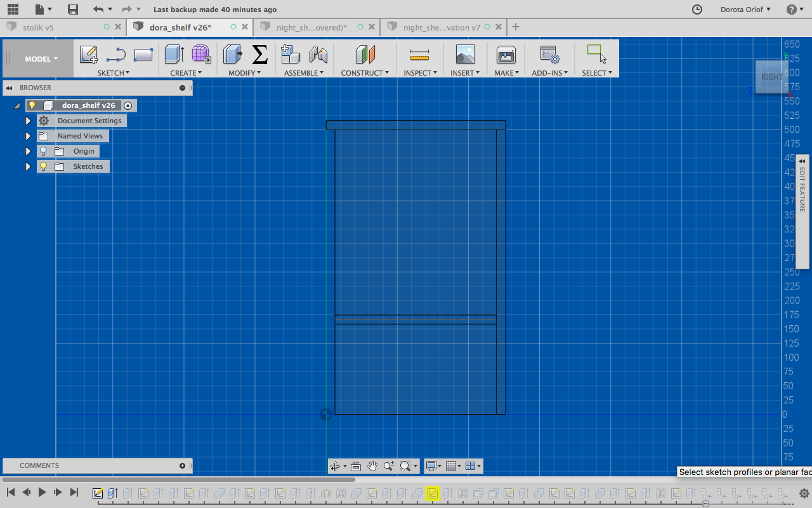The image size is (812, 508).
Task: Open the data panel grid icon
Action: (13, 10)
